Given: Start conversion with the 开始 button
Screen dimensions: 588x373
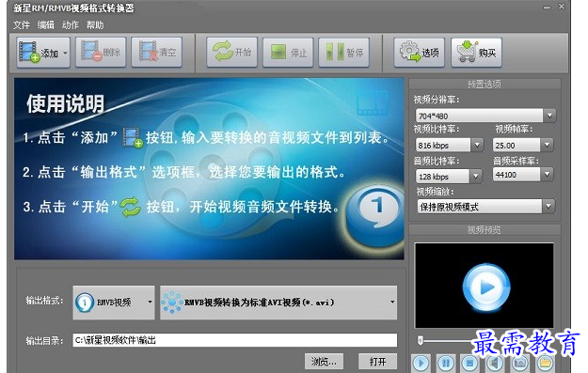Looking at the screenshot, I should [231, 53].
